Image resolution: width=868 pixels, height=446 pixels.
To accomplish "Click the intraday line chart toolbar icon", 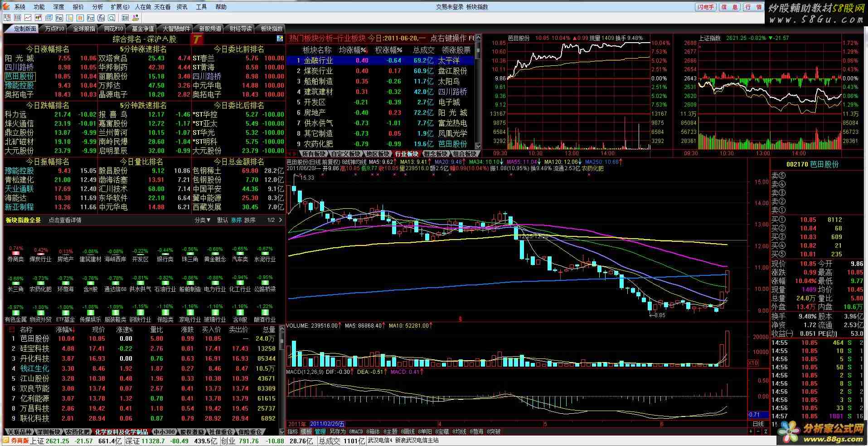I will pos(28,18).
